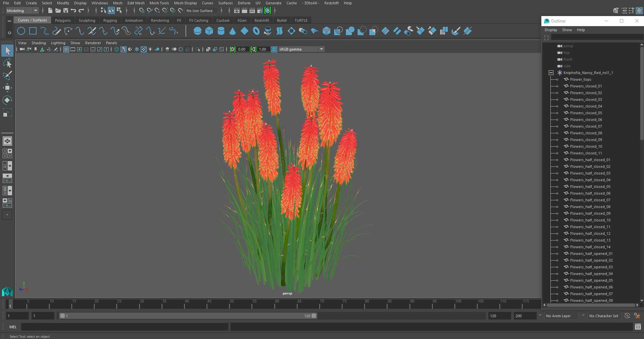
Task: Select Flowers_half_closed_10 in the Outliner
Action: click(x=590, y=220)
